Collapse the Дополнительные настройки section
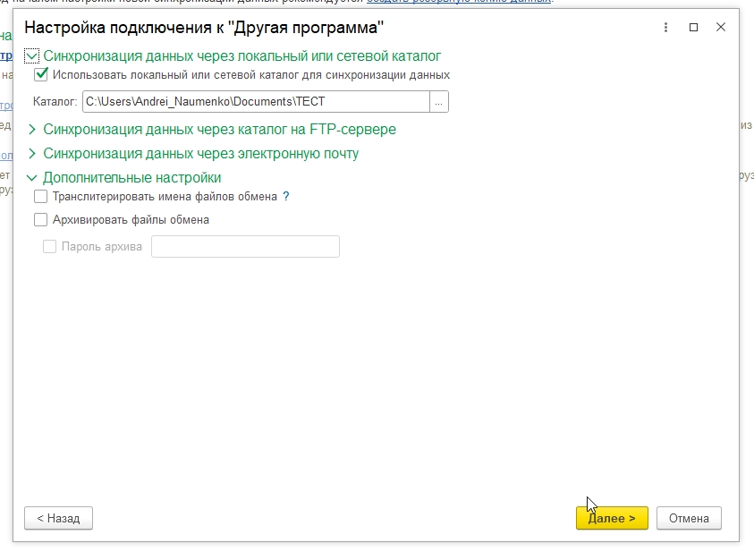754x560 pixels. tap(33, 178)
